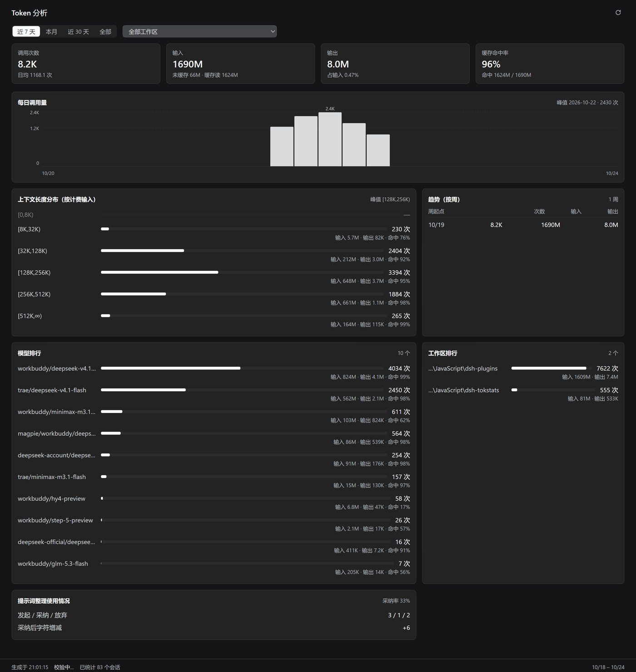Click the 采纳后字符增减 row

(214, 628)
